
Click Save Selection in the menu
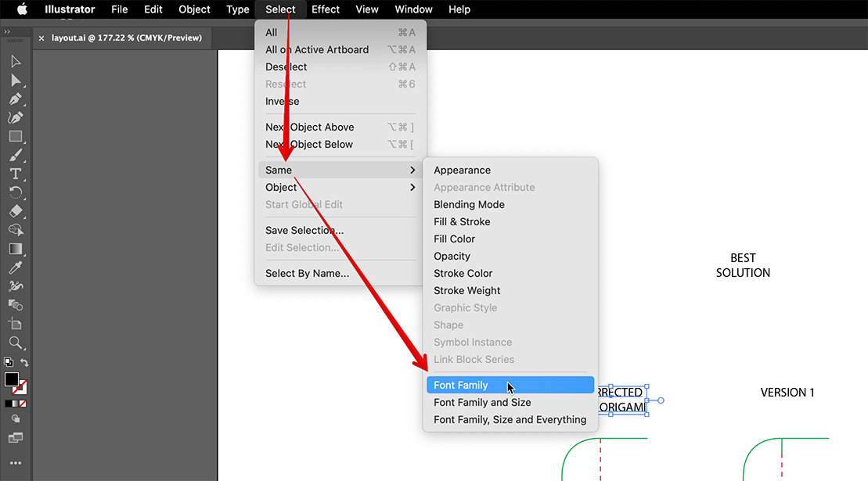(304, 230)
